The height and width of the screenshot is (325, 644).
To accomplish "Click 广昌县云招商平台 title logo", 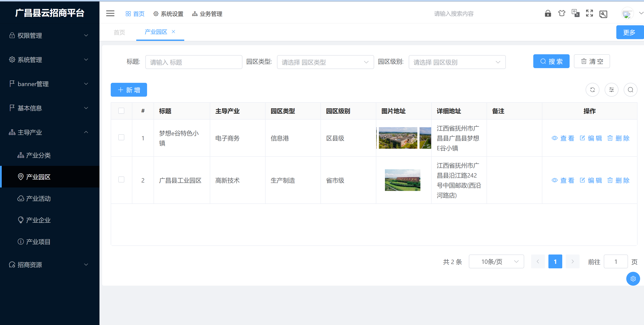I will [x=50, y=13].
